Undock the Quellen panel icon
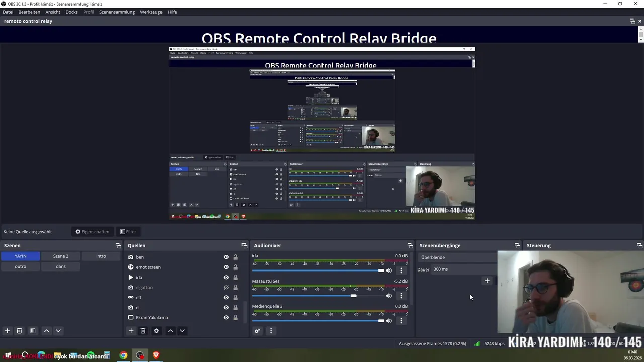 tap(245, 245)
